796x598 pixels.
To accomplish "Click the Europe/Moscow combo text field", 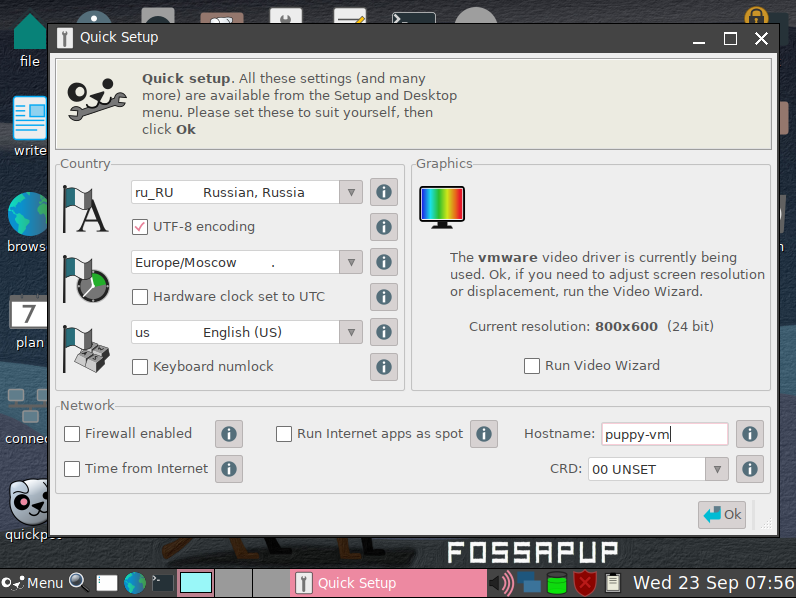I will [x=235, y=262].
